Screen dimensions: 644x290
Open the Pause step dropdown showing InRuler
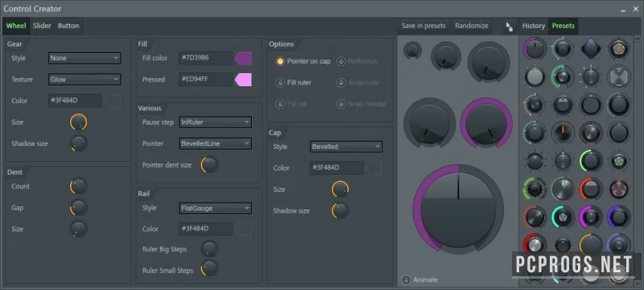click(x=216, y=122)
